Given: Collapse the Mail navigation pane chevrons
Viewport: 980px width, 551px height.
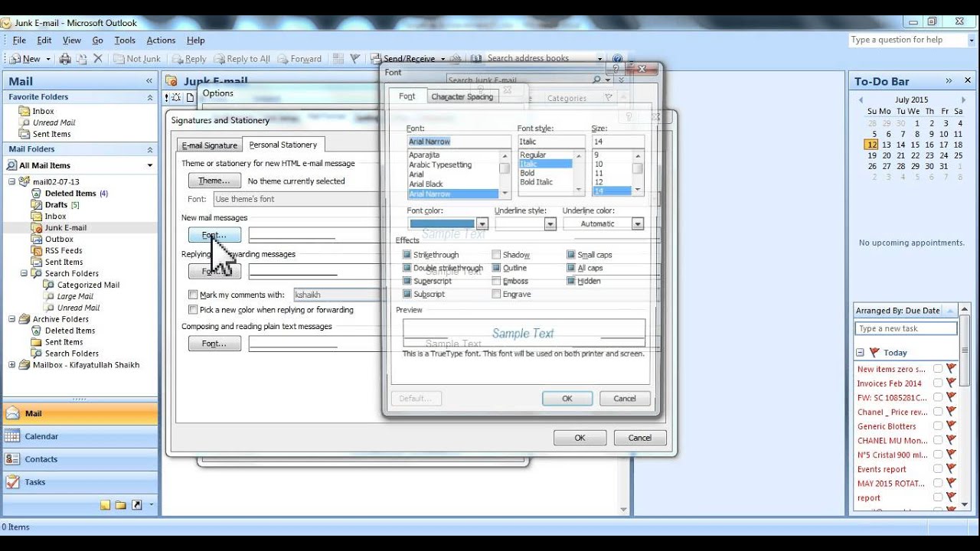Looking at the screenshot, I should point(149,80).
